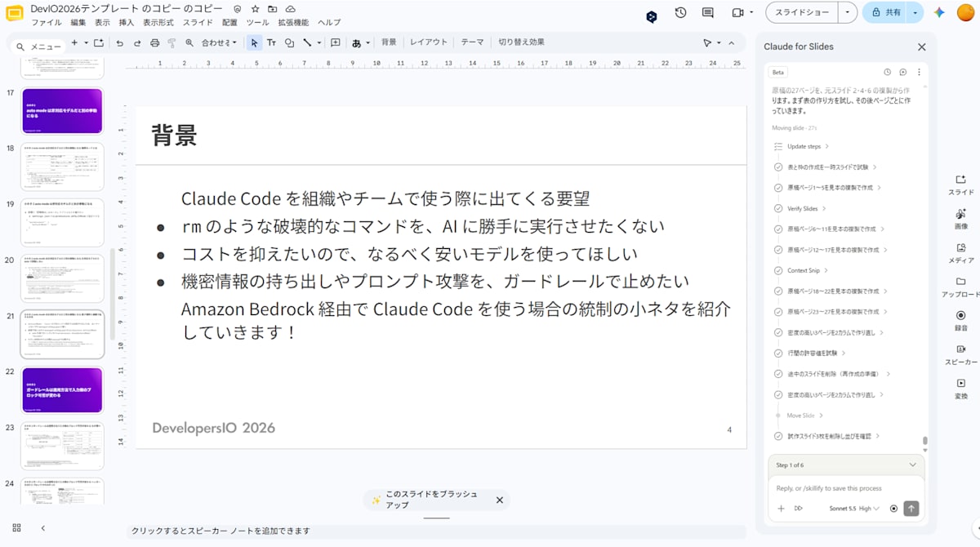Open the comments history icon
The width and height of the screenshot is (980, 547).
(x=708, y=12)
